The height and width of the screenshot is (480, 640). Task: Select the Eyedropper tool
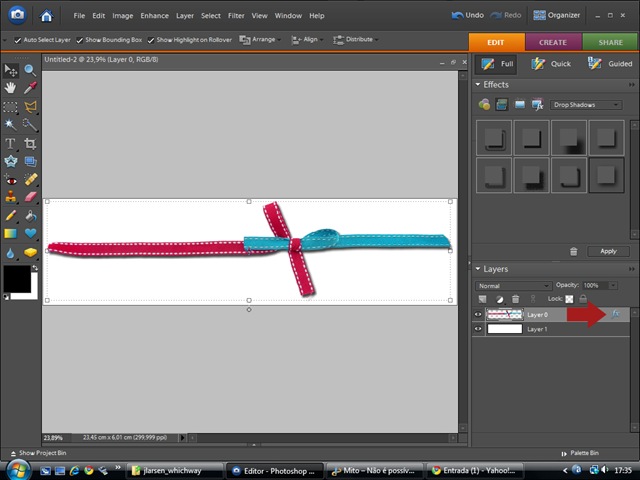click(30, 88)
